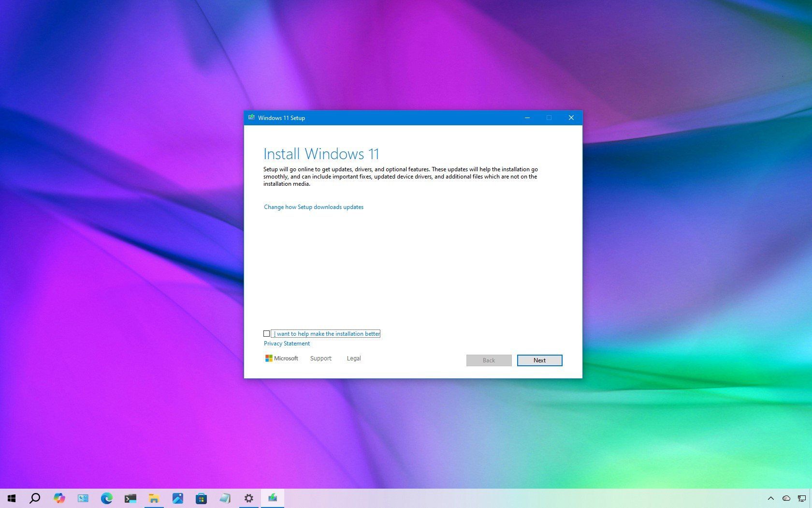812x508 pixels.
Task: Click the Next button
Action: 539,360
